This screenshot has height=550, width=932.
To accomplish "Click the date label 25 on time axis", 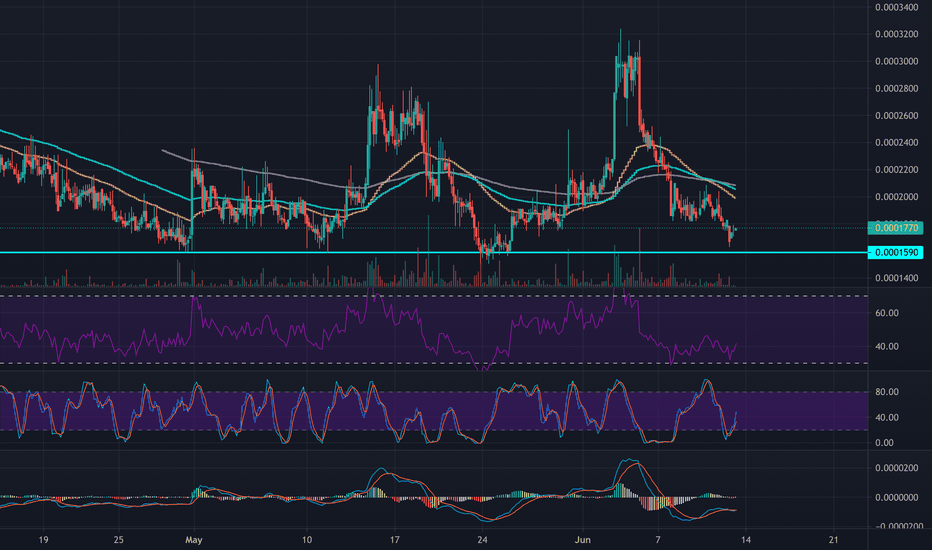I will click(x=118, y=540).
